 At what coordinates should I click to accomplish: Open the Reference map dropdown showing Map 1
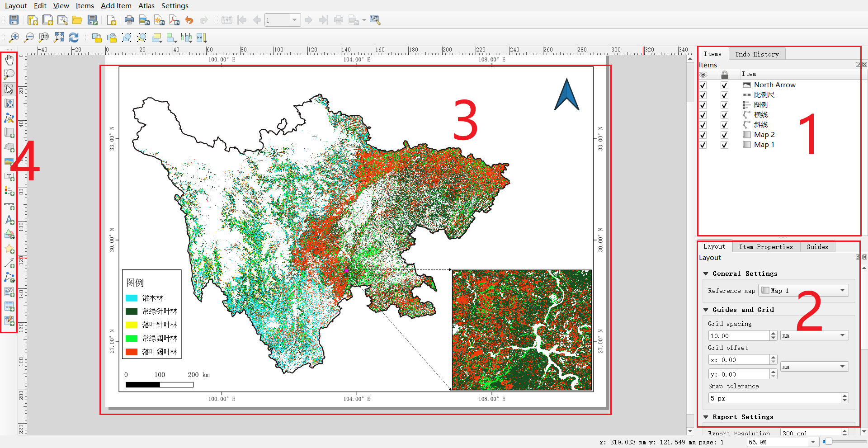point(802,290)
